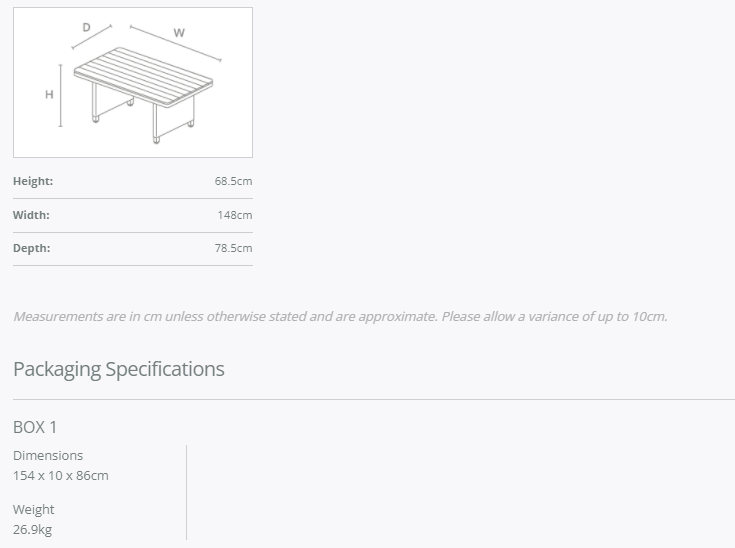Click the BOX 1 heading
735x548 pixels.
click(x=35, y=427)
